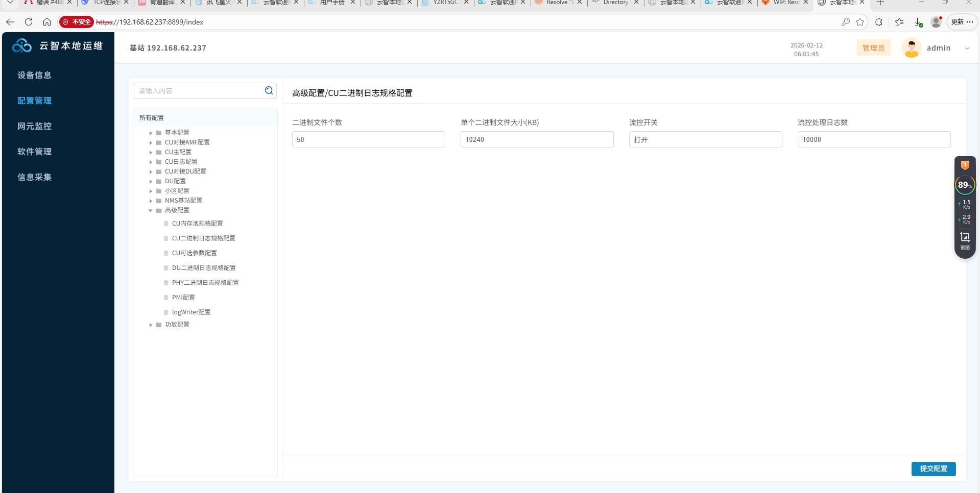Click the 管理员 role badge
The width and height of the screenshot is (980, 493).
coord(873,48)
